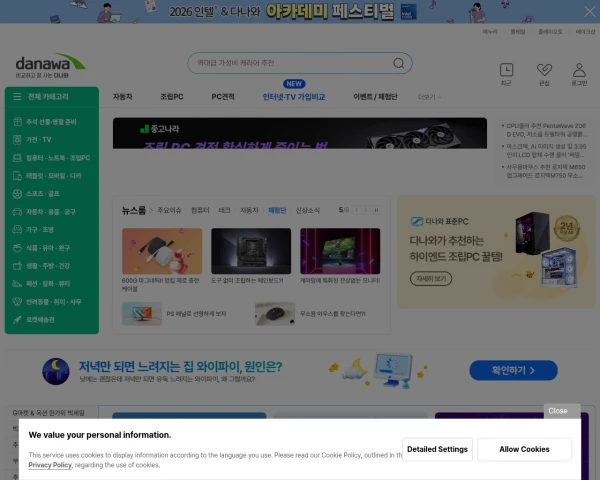Close the top Intel festival banner
The image size is (600, 480).
(x=590, y=11)
